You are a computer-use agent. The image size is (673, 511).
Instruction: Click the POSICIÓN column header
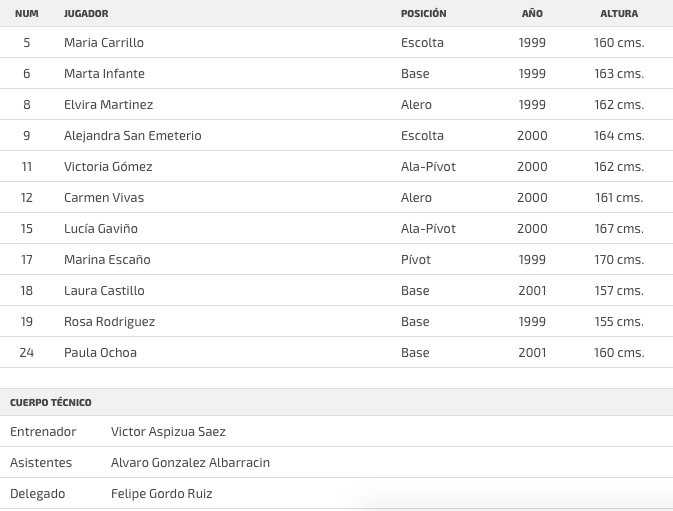423,14
